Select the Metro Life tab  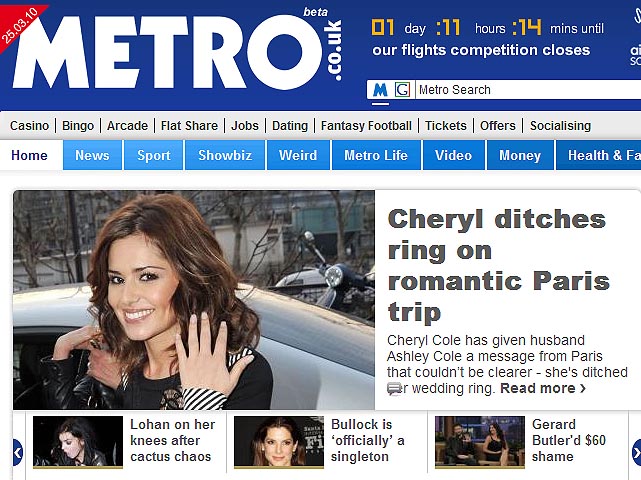pos(376,155)
